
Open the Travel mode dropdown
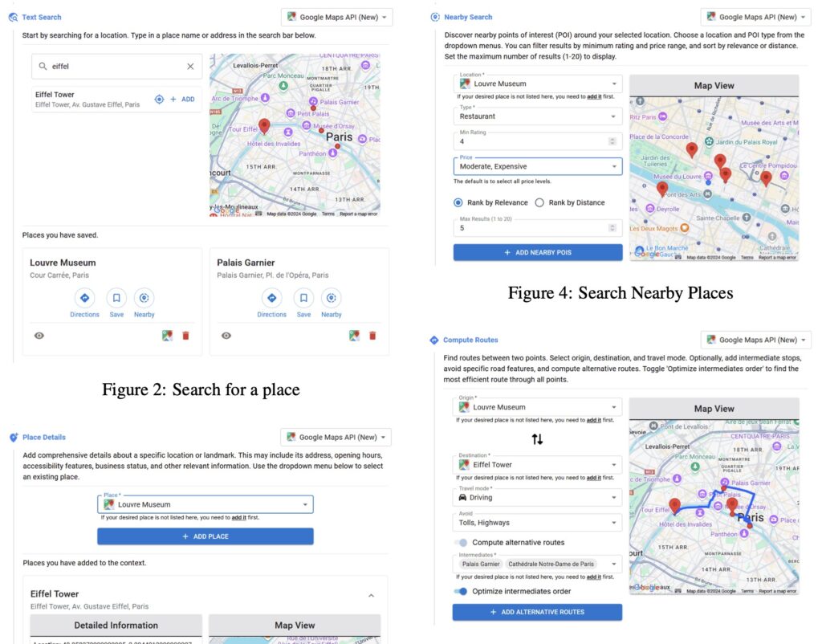(537, 498)
